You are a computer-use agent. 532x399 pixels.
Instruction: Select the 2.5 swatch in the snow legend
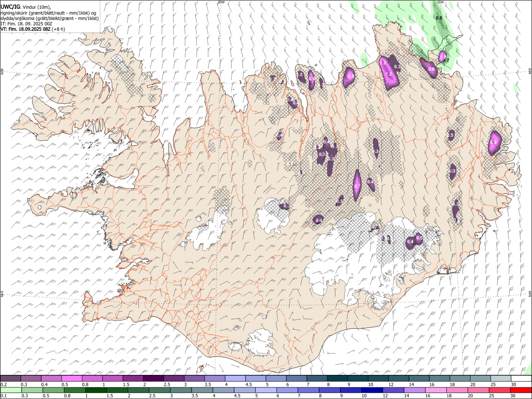(x=174, y=378)
